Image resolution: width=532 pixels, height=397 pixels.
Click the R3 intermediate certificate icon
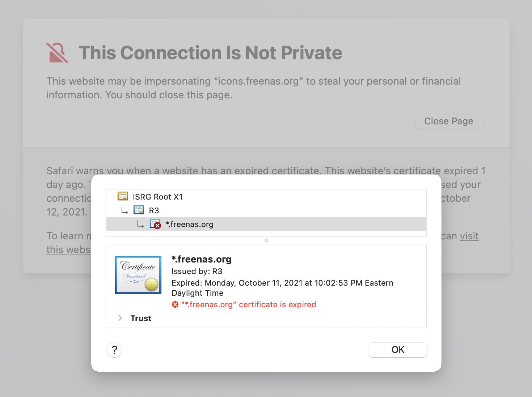pyautogui.click(x=139, y=210)
